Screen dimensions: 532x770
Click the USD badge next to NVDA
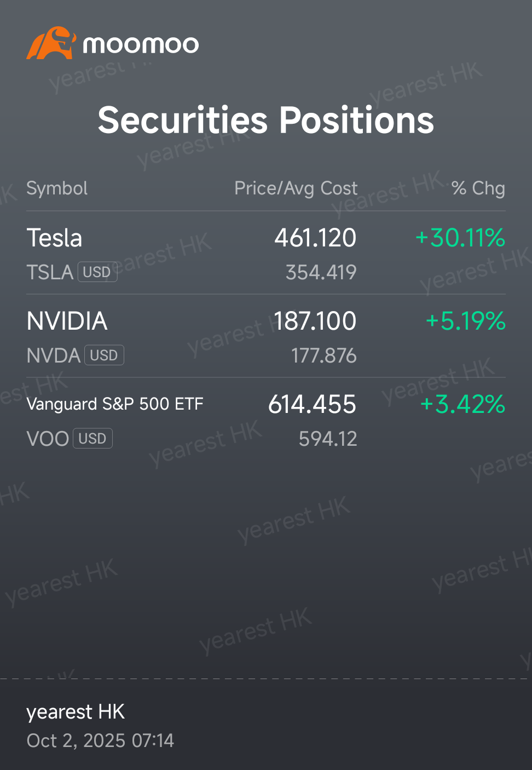tap(104, 355)
